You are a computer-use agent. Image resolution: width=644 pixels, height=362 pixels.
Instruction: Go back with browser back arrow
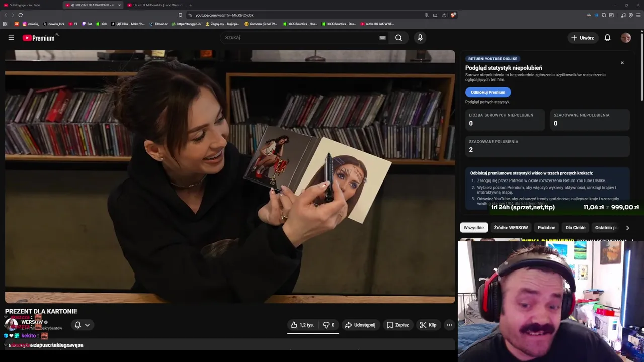5,15
